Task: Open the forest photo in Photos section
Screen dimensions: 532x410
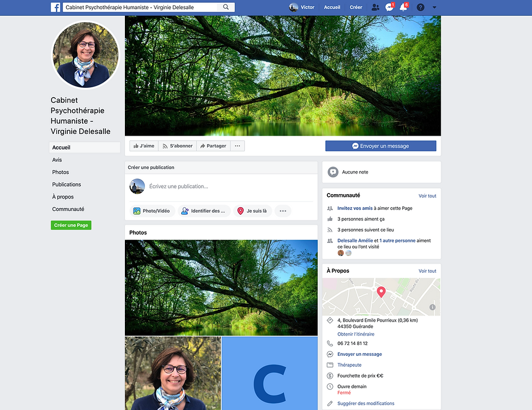Action: click(x=221, y=287)
